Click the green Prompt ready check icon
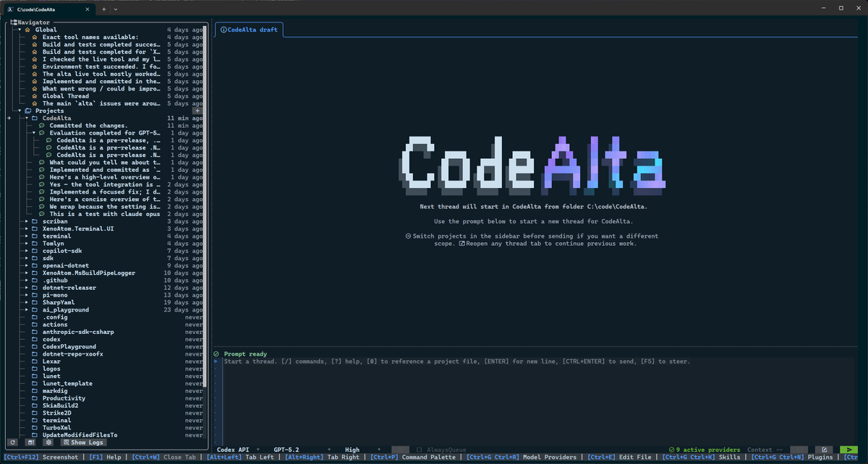Viewport: 868px width, 464px height. pos(216,353)
